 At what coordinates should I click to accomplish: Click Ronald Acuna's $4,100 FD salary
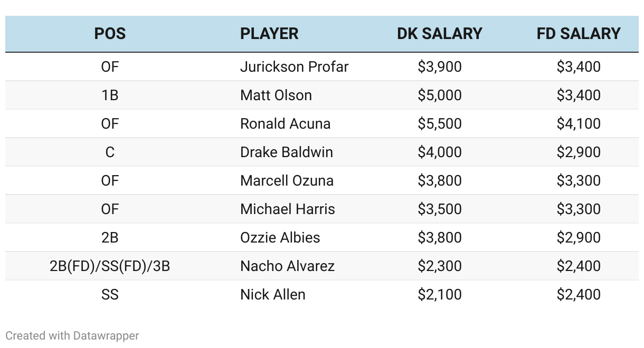[579, 124]
